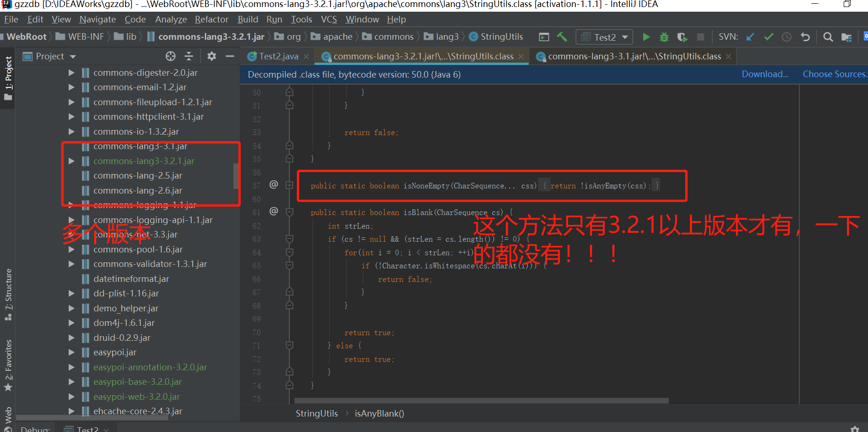Screen dimensions: 868x432
Task: Revert changes using the rollback arrow icon
Action: (805, 36)
